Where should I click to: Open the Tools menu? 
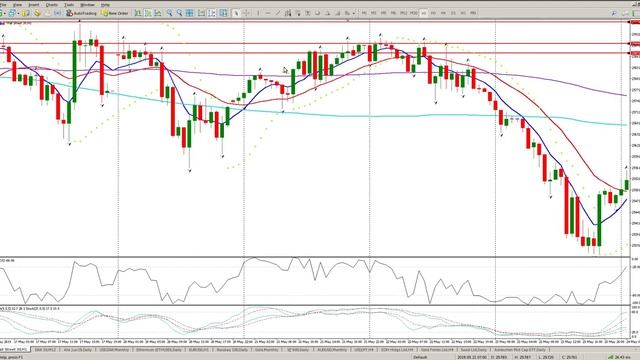[x=69, y=5]
